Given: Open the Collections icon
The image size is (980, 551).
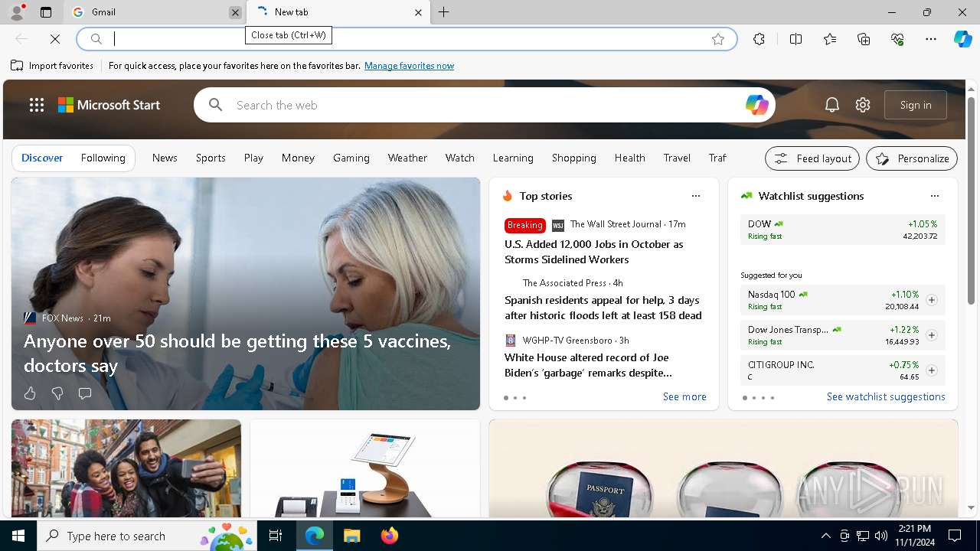Looking at the screenshot, I should coord(864,39).
